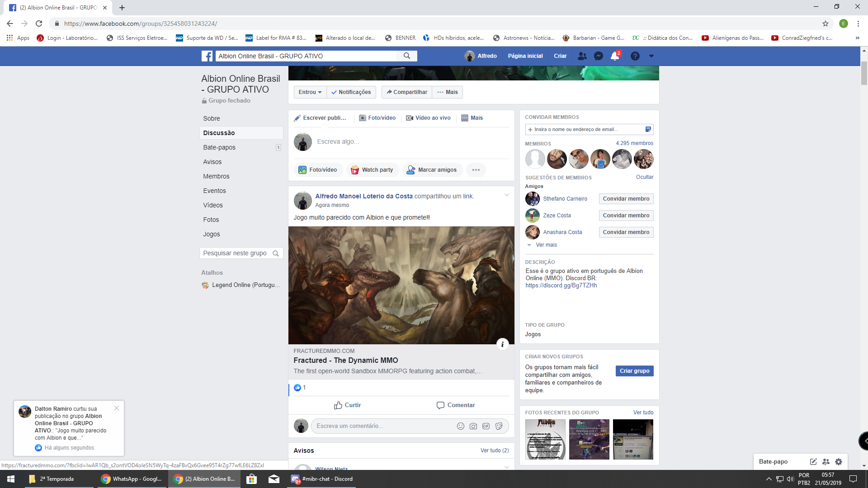Open Mais composer tab
Viewport: 868px width, 488px height.
[472, 118]
